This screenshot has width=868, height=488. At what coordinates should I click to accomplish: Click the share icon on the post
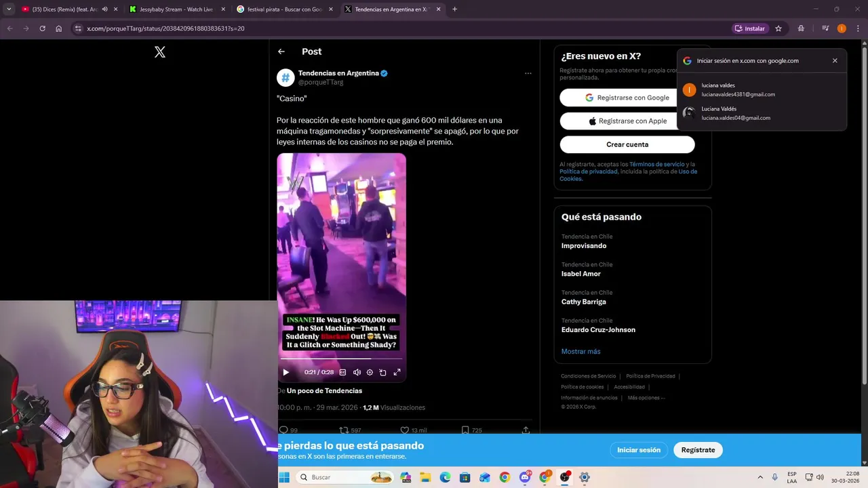(526, 430)
